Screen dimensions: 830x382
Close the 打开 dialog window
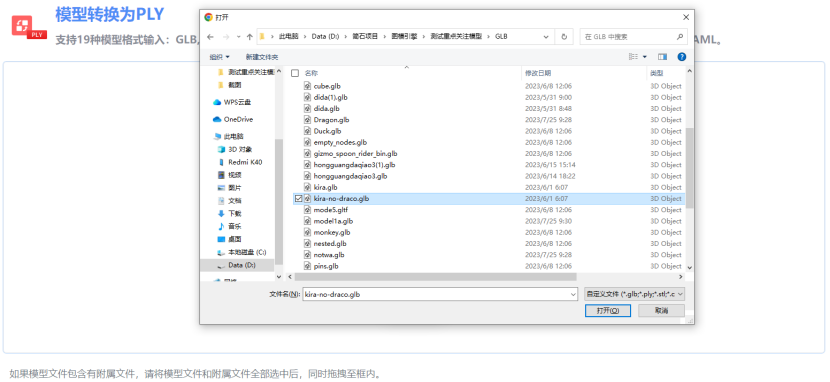(x=685, y=16)
